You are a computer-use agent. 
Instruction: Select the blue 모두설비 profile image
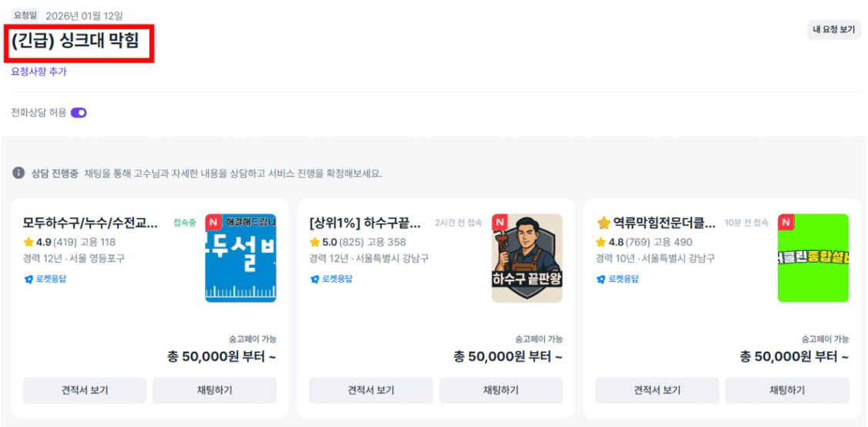tap(241, 258)
